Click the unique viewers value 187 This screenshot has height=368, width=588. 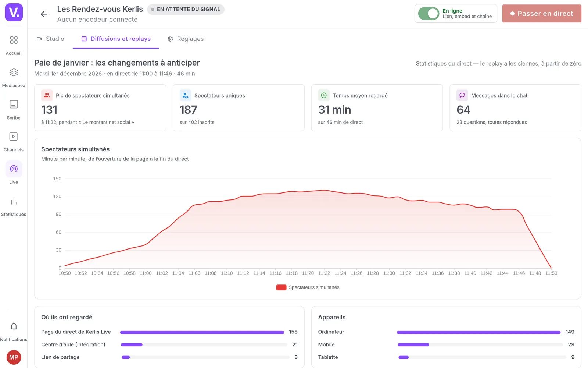coord(189,110)
